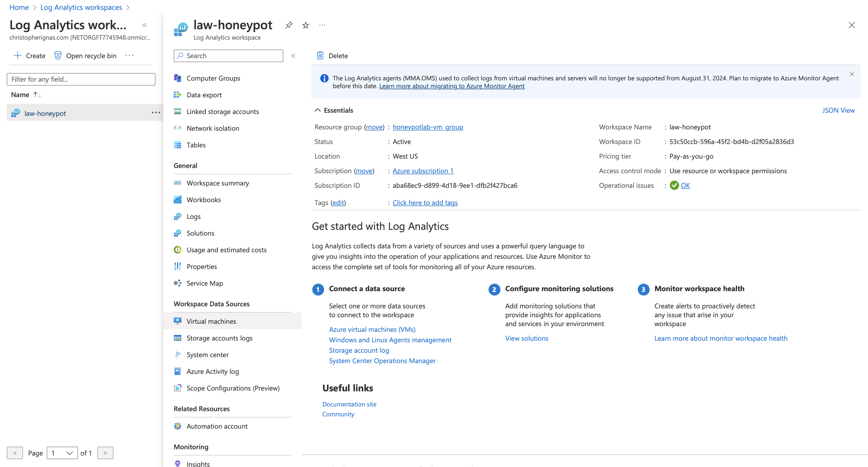Open row actions for law-honeypot workspace
868x467 pixels.
click(x=156, y=112)
